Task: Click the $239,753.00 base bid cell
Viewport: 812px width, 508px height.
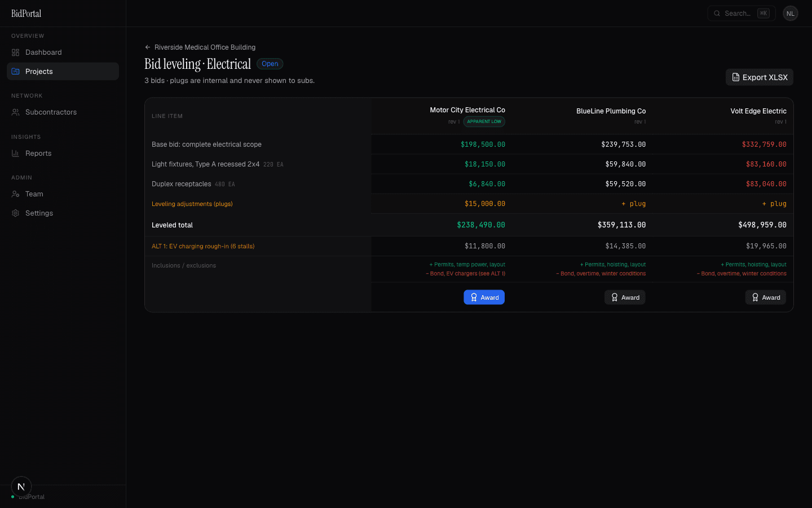Action: click(x=624, y=144)
